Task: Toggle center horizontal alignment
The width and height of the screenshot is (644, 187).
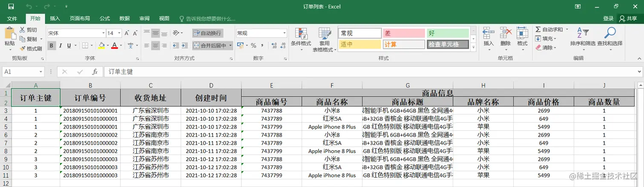Action: point(155,45)
